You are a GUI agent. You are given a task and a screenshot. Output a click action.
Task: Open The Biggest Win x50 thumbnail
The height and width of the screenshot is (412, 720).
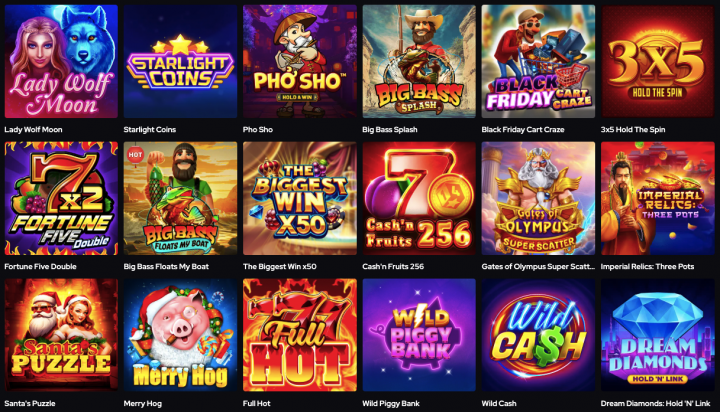tap(300, 198)
